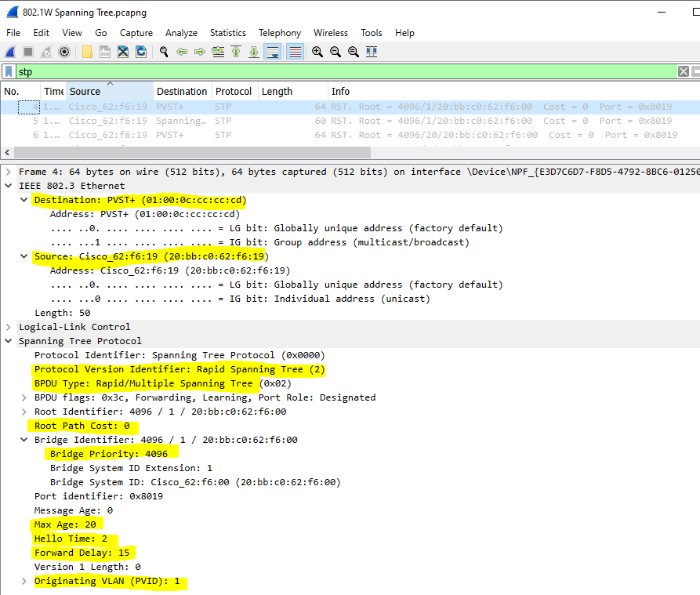Go forward with the green right arrow
Viewport: 700px width, 595px height.
[x=200, y=52]
